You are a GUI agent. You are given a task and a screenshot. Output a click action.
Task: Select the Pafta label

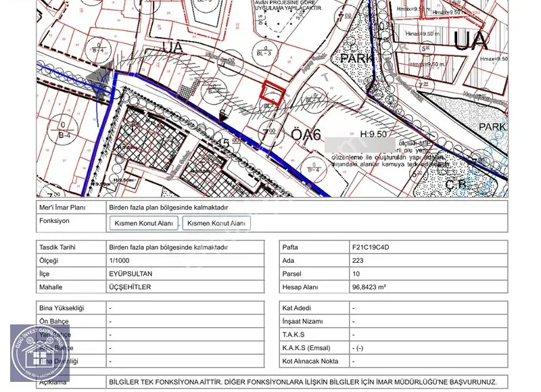click(x=290, y=247)
